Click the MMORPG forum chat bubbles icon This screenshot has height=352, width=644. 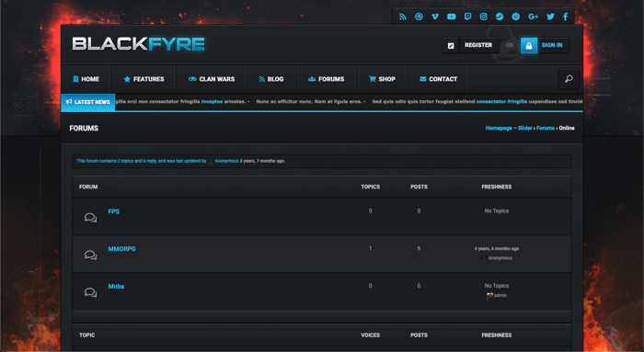[x=90, y=255]
